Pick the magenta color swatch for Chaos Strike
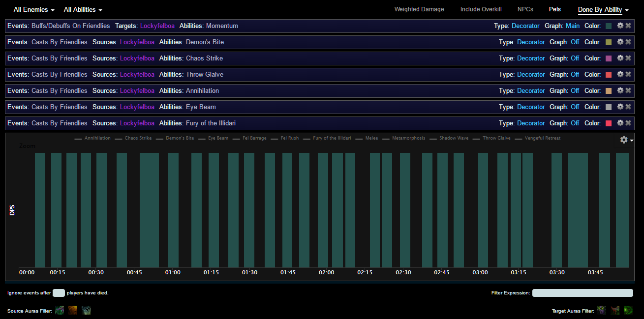 point(609,58)
